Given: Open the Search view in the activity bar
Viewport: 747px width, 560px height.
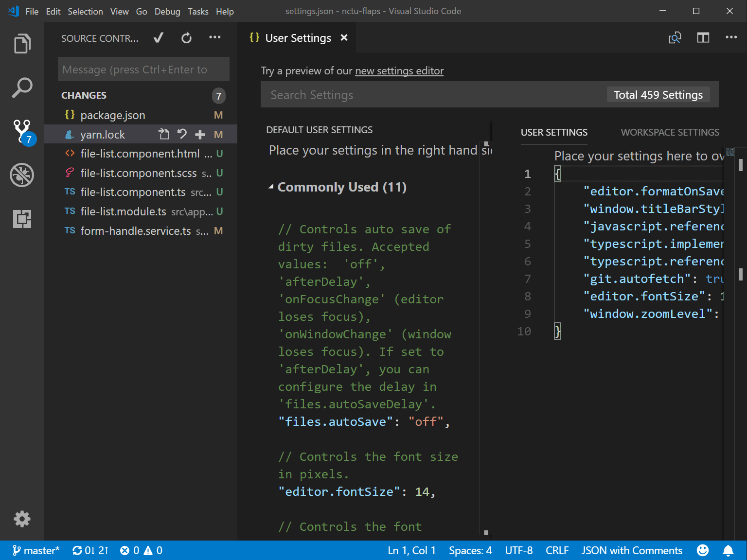Looking at the screenshot, I should point(22,87).
